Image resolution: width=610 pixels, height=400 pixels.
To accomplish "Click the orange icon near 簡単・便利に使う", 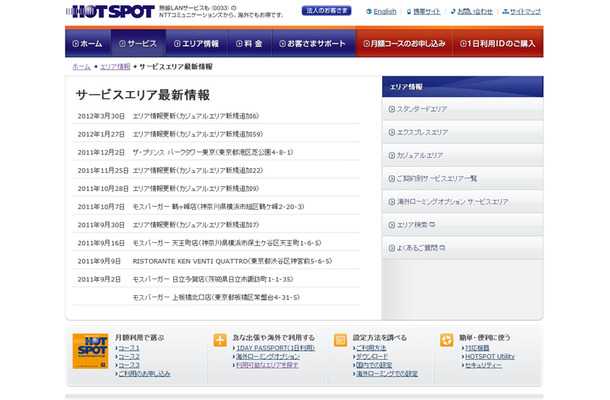I will tap(447, 340).
